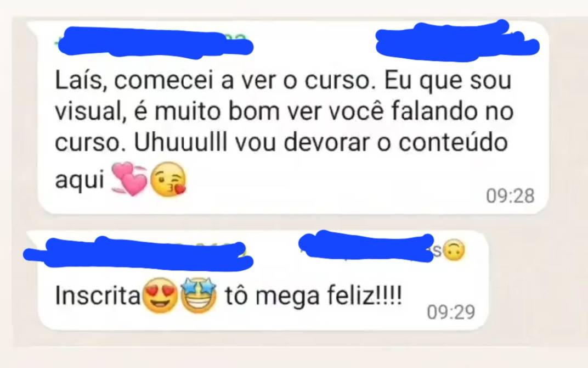Select the 09:29 message timestamp
The height and width of the screenshot is (368, 588).
point(451,312)
